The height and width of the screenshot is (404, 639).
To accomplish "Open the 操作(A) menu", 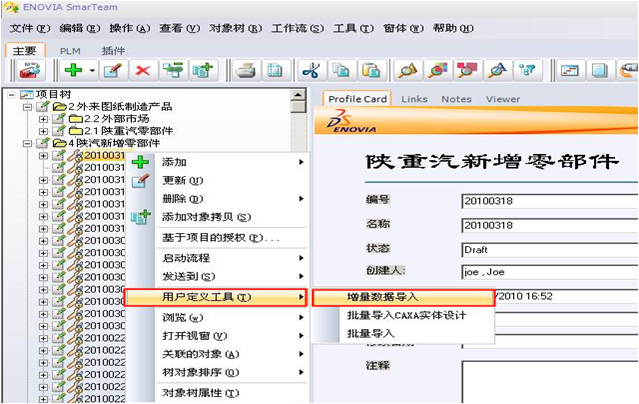I will (x=130, y=29).
